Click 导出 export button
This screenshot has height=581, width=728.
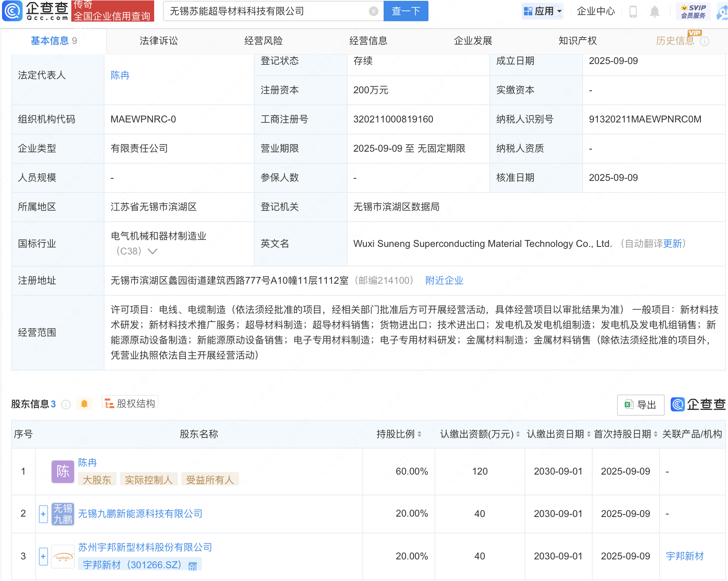[641, 405]
